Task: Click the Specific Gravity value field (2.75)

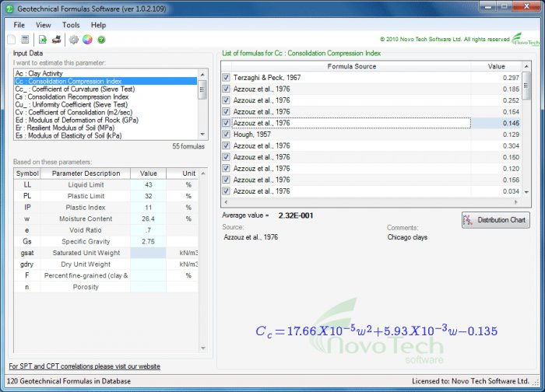Action: tap(149, 241)
